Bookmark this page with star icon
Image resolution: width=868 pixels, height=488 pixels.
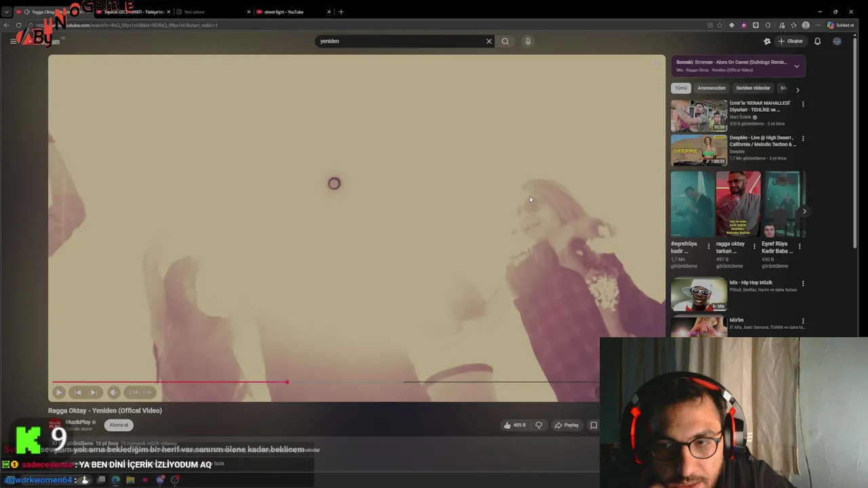719,25
